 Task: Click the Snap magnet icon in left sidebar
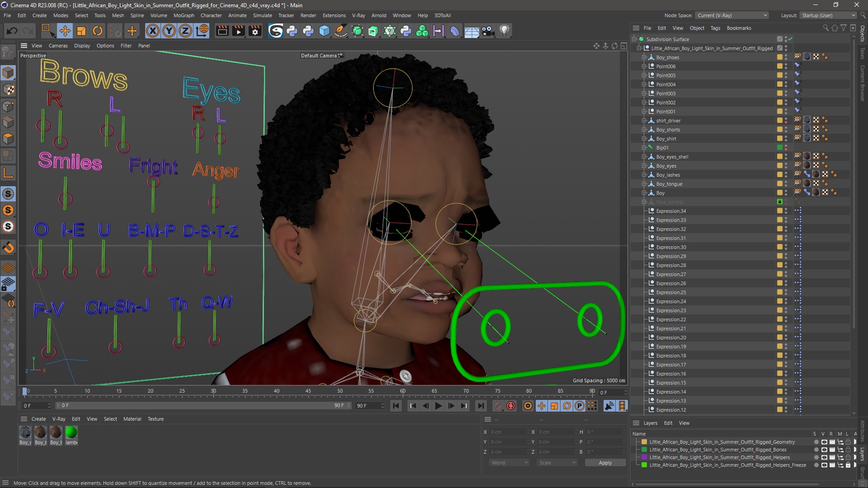(x=8, y=247)
